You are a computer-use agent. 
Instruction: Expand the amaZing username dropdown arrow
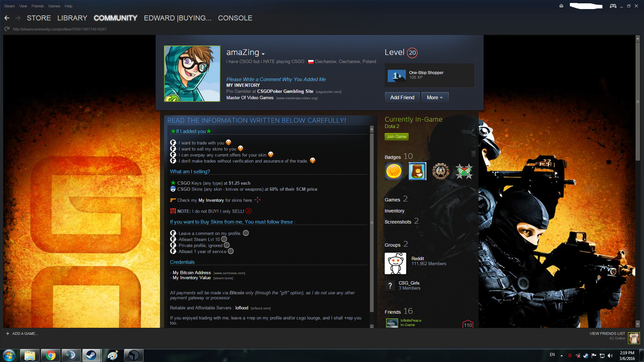coord(263,54)
